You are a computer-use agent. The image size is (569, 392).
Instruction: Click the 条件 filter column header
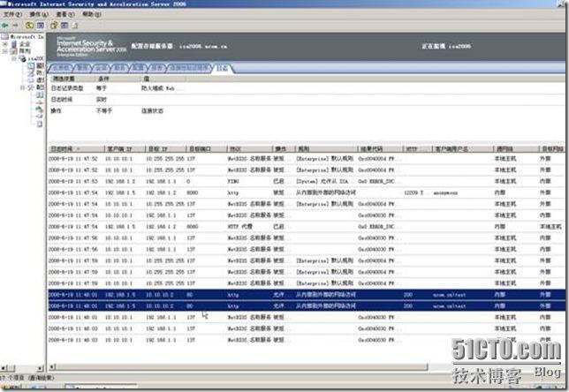coord(118,79)
